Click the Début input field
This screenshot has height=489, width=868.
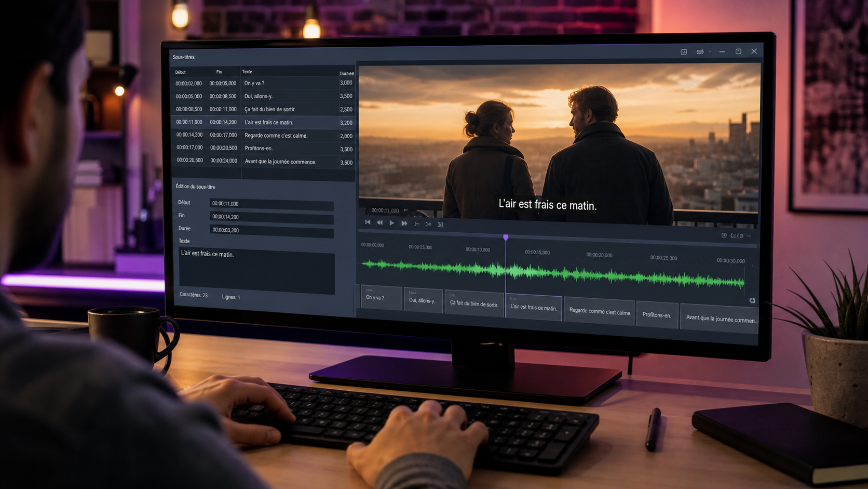pos(272,204)
